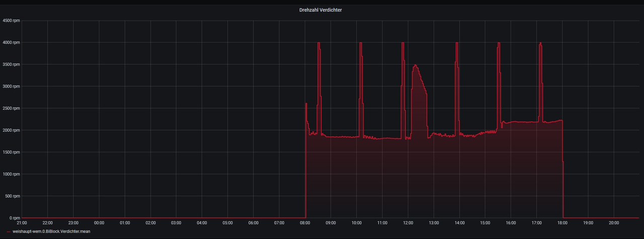Viewport: 644px width, 239px height.
Task: Click the 0 rpm y-axis label
Action: click(x=15, y=218)
